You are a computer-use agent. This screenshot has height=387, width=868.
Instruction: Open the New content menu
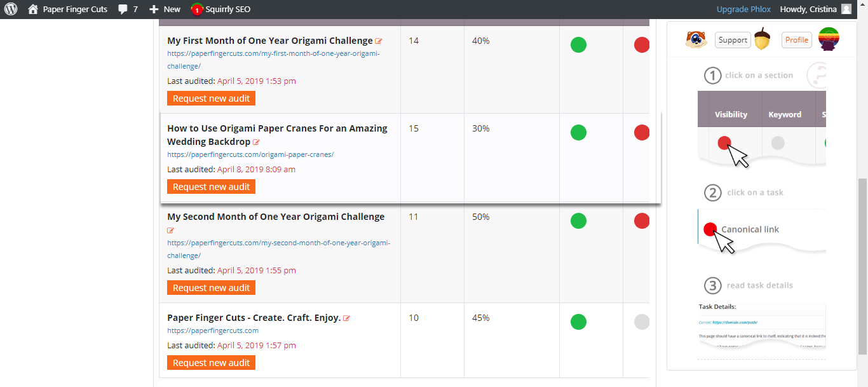coord(165,10)
